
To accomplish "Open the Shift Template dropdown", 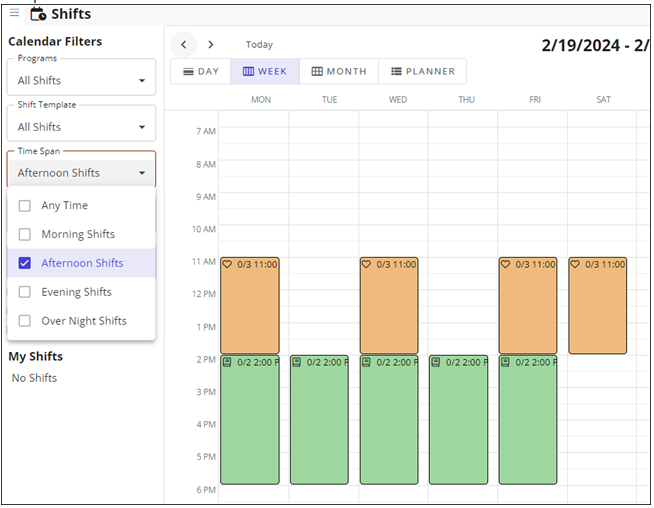I will (x=81, y=127).
